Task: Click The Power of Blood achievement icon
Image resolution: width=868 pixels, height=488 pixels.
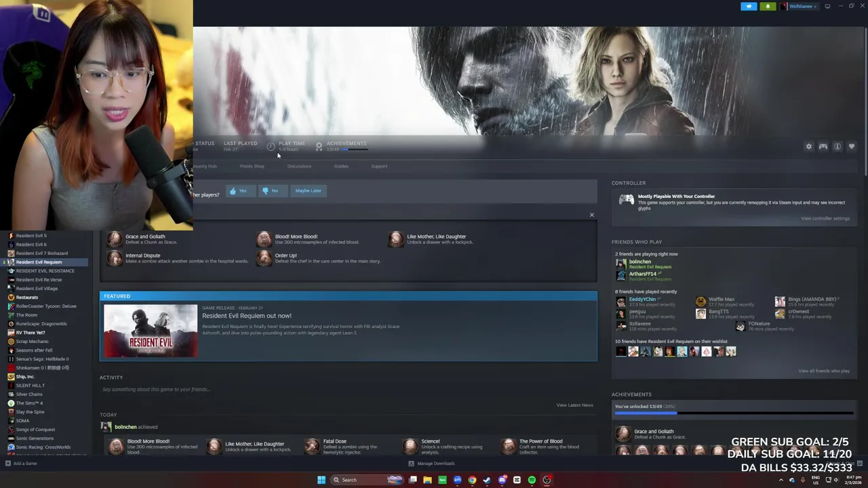Action: pyautogui.click(x=509, y=446)
